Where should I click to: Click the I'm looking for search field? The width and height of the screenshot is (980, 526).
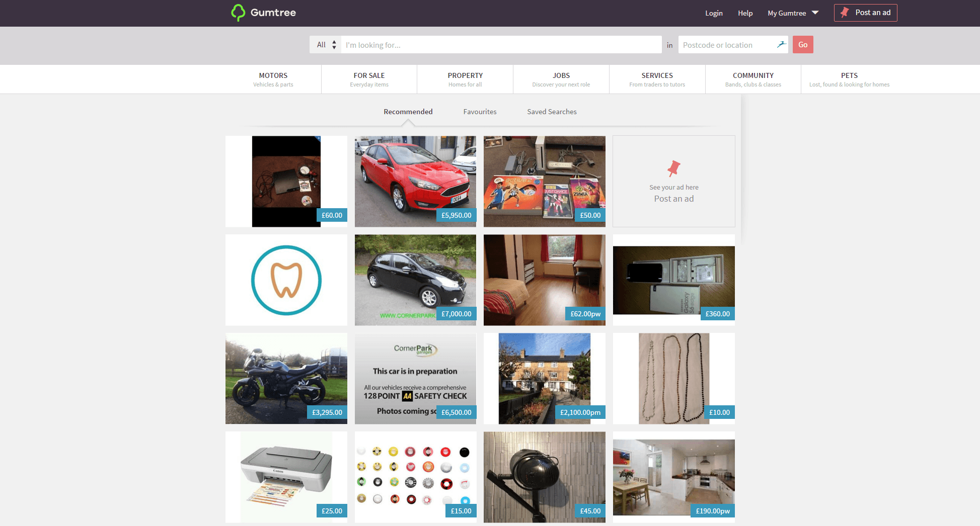(501, 44)
